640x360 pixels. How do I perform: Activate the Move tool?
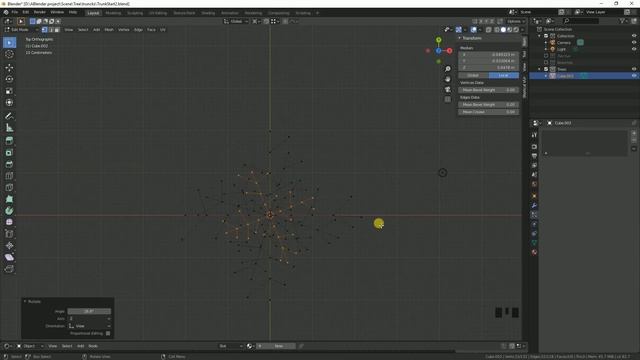coord(9,67)
